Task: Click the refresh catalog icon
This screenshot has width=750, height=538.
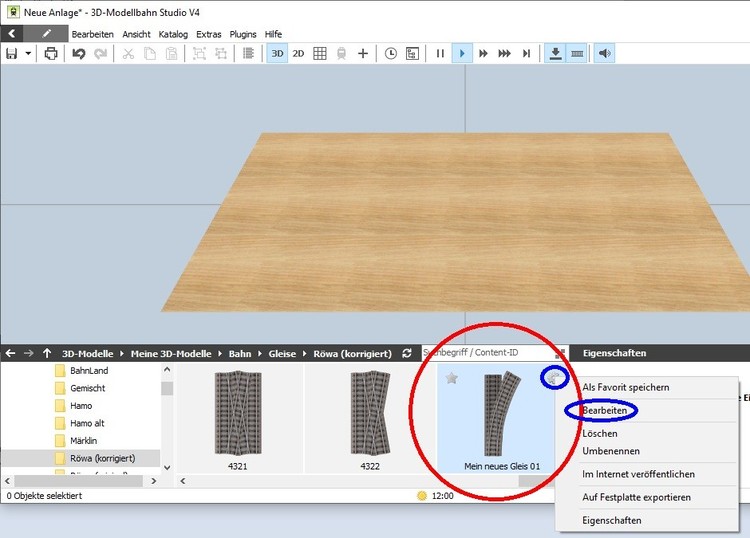Action: point(406,353)
